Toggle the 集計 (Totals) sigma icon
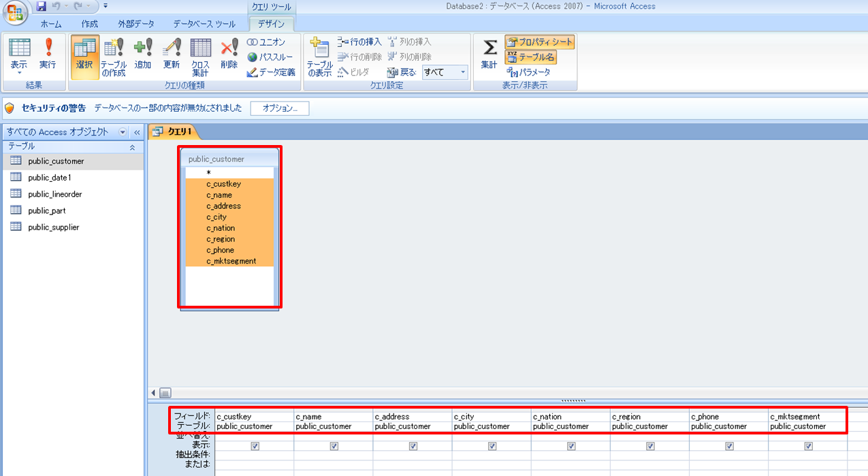Viewport: 868px width, 476px height. pyautogui.click(x=489, y=55)
